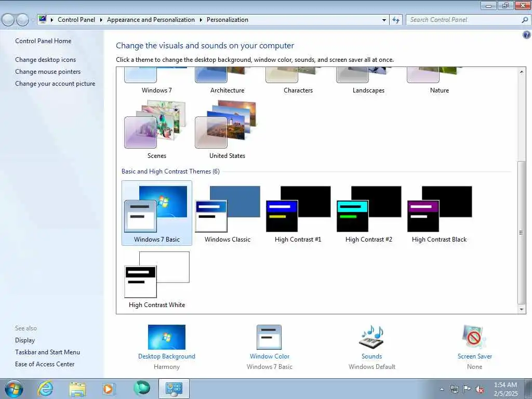Click theme list scroll up arrow

pos(522,72)
